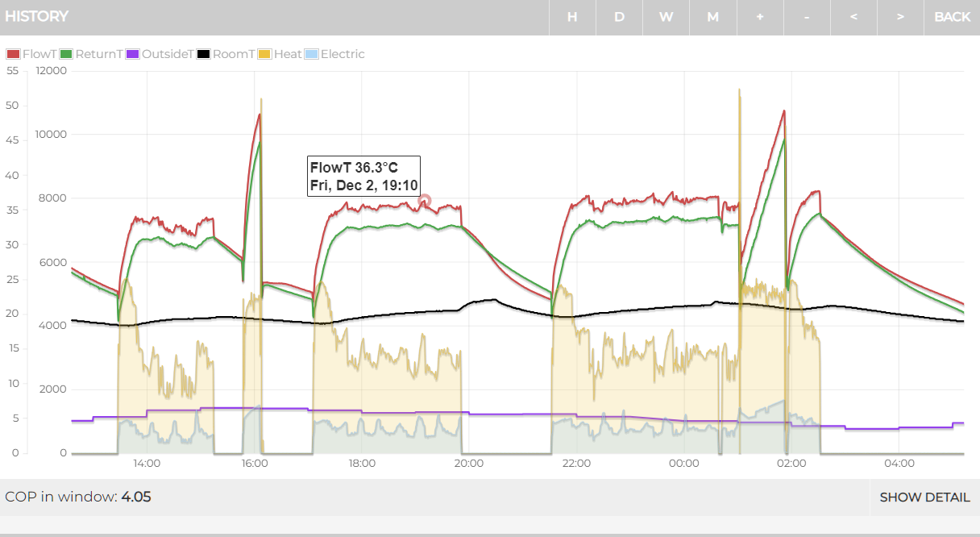Click the RoomT black legend swatch
Viewport: 980px width, 537px height.
click(x=204, y=54)
